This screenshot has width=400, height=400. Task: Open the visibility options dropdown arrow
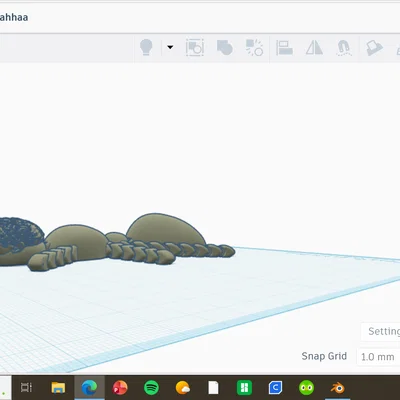[x=170, y=47]
